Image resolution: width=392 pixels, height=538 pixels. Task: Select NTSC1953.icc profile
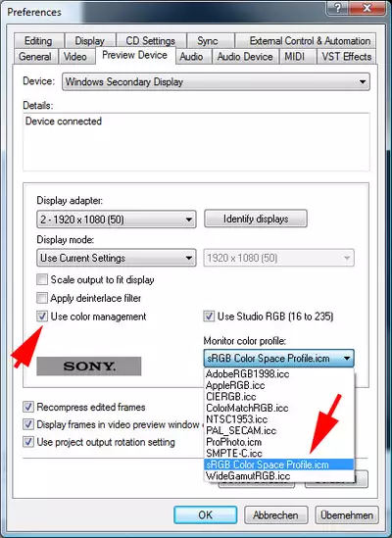pyautogui.click(x=278, y=419)
